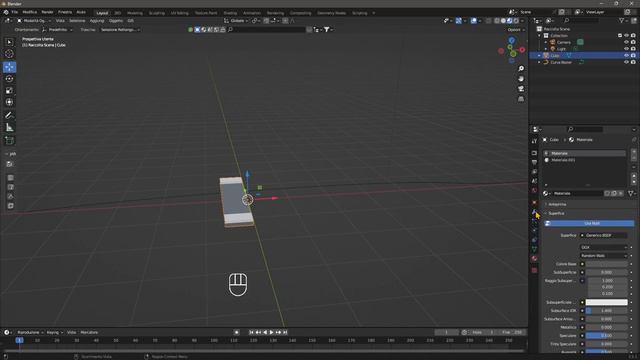The image size is (640, 360).
Task: Expand the Cube tree item
Action: pos(540,56)
